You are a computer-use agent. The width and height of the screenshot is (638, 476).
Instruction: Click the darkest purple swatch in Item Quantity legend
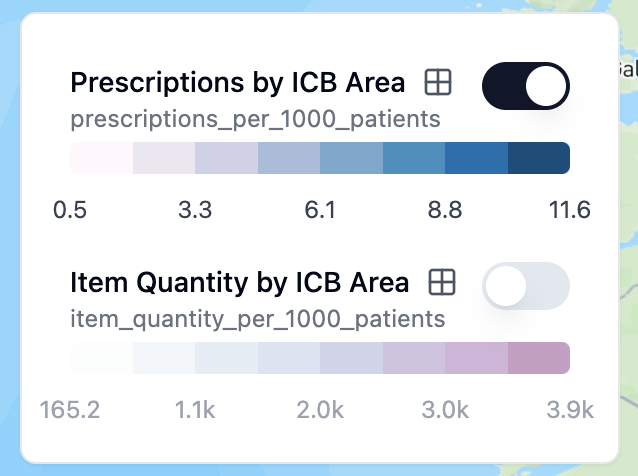tap(539, 358)
